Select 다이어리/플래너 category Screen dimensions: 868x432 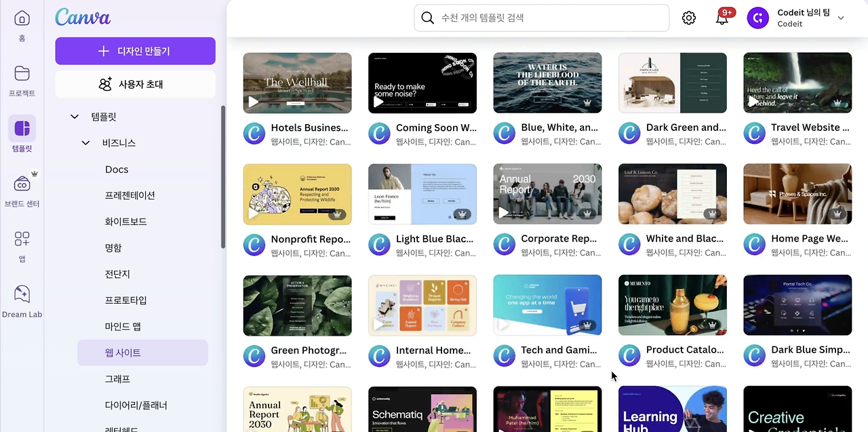[136, 406]
